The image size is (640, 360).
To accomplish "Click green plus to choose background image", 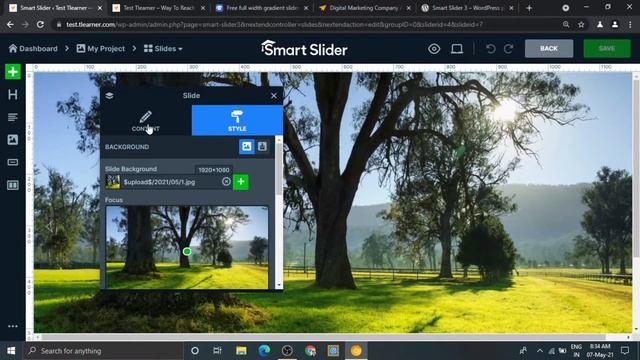I will (241, 182).
